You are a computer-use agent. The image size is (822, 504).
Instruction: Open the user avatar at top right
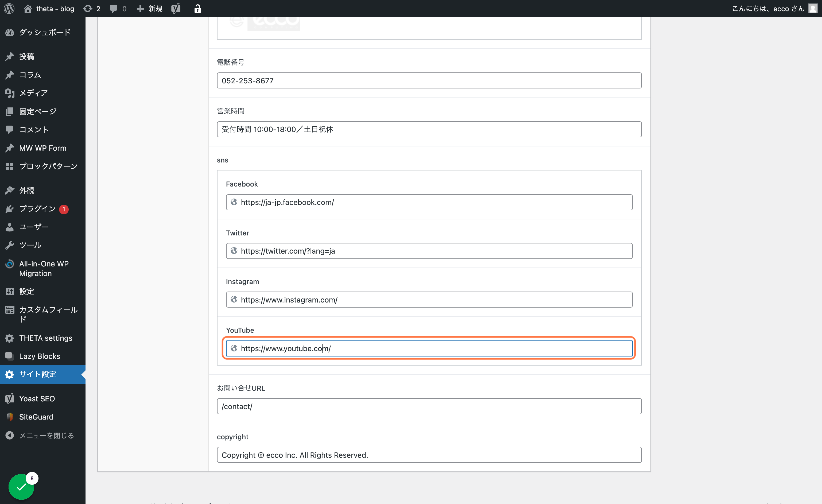tap(813, 8)
